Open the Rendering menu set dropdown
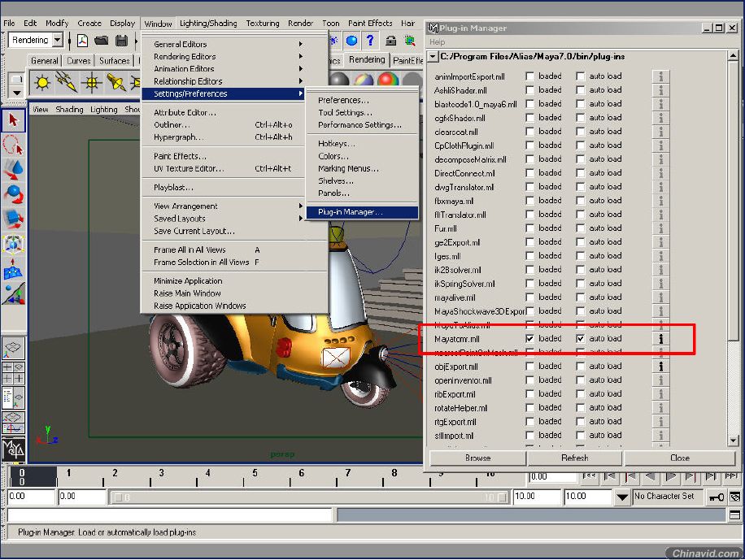The width and height of the screenshot is (745, 560). coord(58,40)
